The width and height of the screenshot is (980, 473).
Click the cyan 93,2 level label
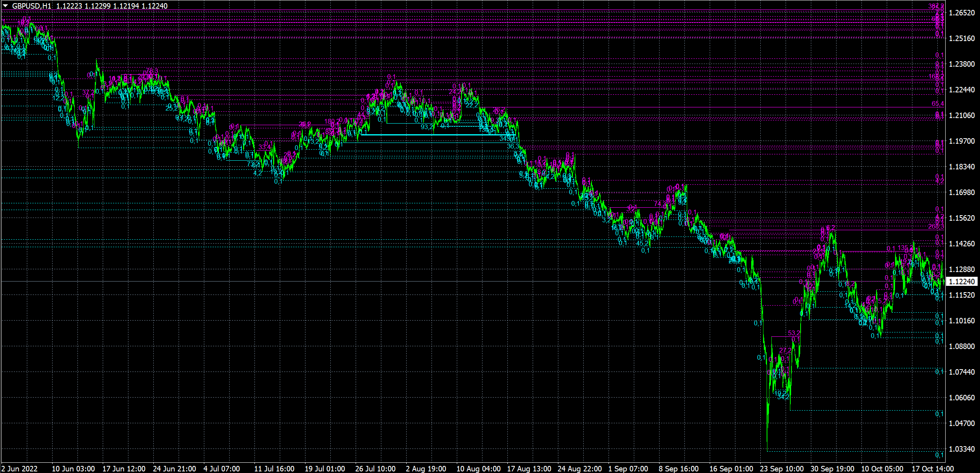pos(427,127)
